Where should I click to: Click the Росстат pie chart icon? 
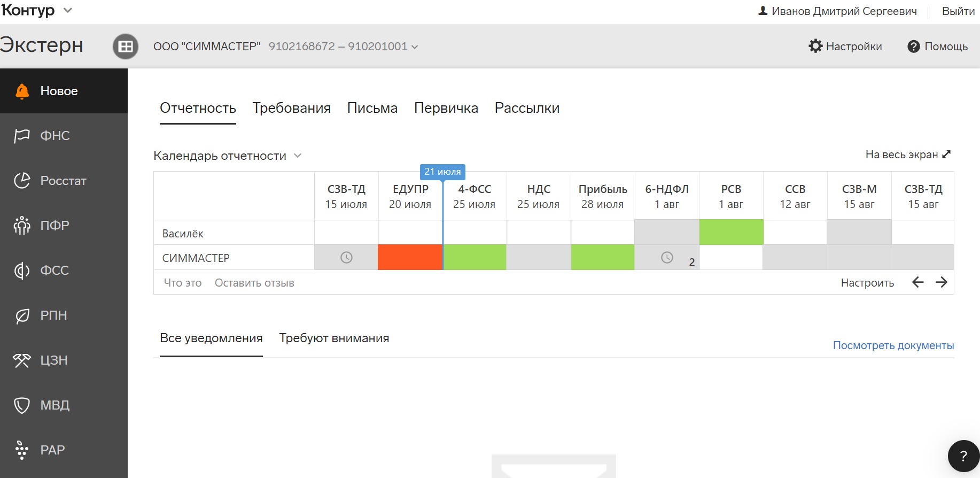[x=22, y=181]
